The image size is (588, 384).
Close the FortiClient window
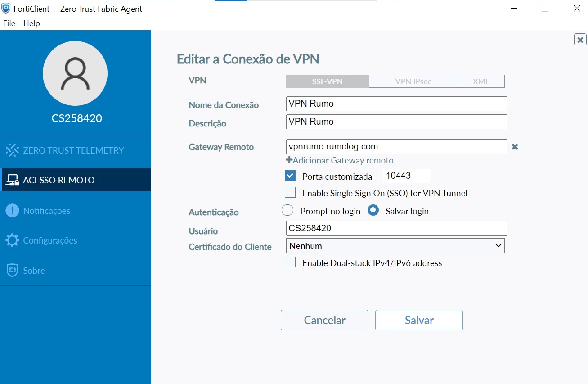click(577, 8)
